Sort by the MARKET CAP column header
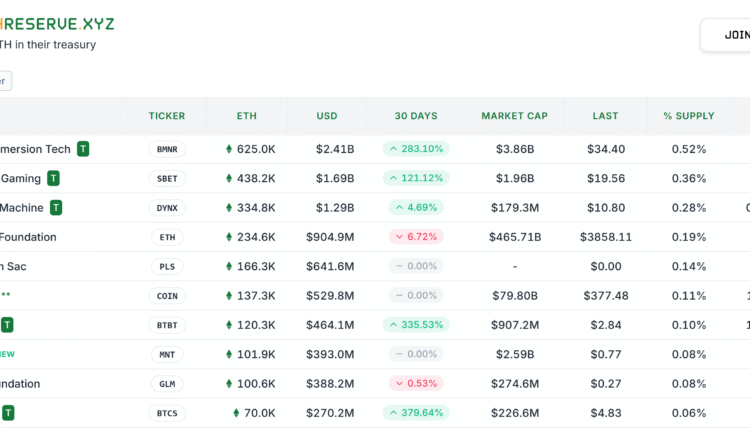 click(x=514, y=116)
